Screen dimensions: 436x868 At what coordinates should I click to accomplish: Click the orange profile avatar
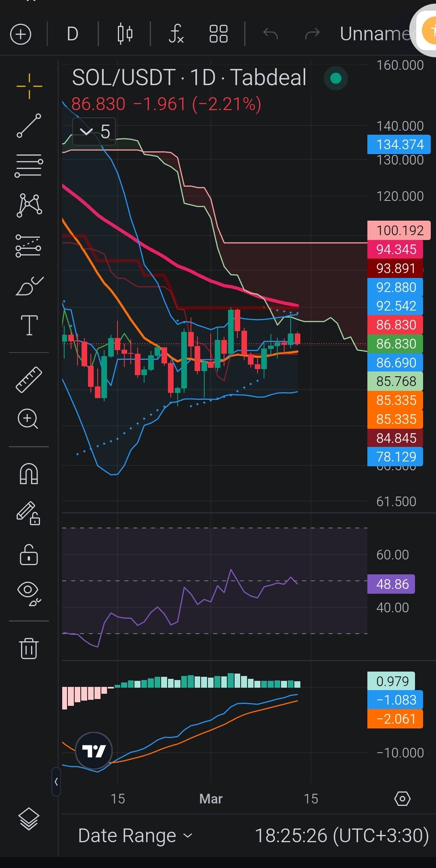click(430, 30)
